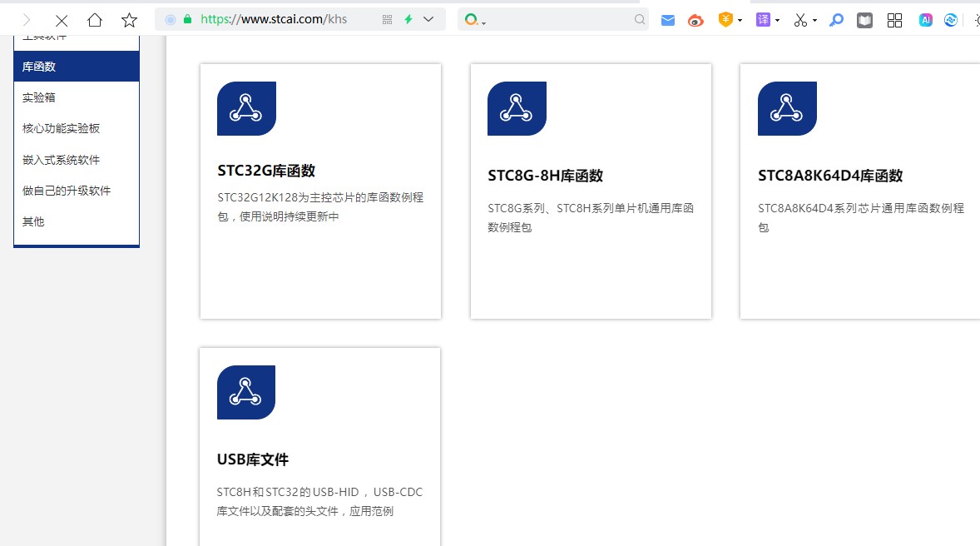This screenshot has width=980, height=546.
Task: Open the Weibo extension icon
Action: (x=695, y=21)
